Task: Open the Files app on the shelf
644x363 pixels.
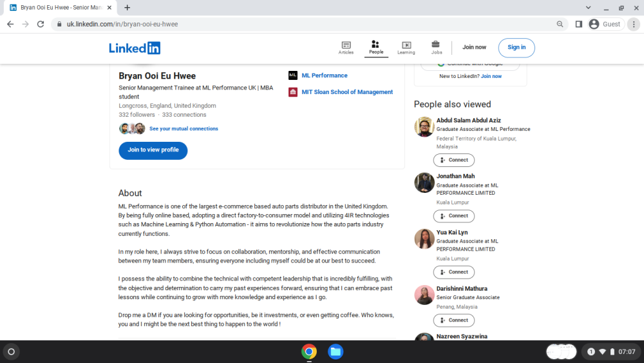Action: tap(336, 351)
